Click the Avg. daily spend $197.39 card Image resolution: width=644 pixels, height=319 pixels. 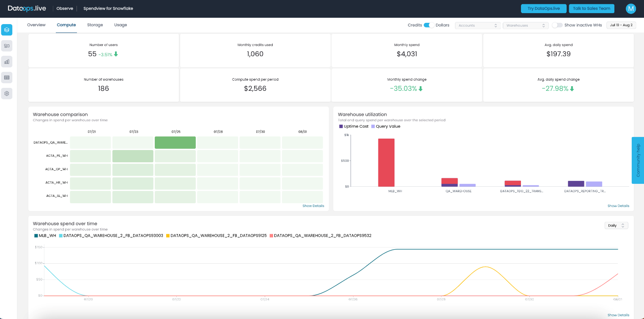[559, 50]
